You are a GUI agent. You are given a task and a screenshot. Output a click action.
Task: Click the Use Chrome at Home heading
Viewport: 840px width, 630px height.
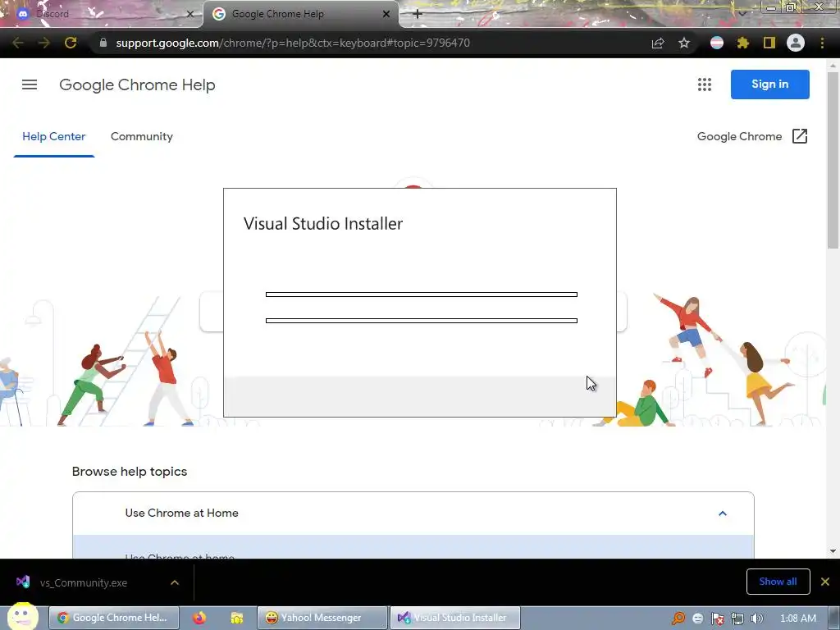(x=181, y=514)
